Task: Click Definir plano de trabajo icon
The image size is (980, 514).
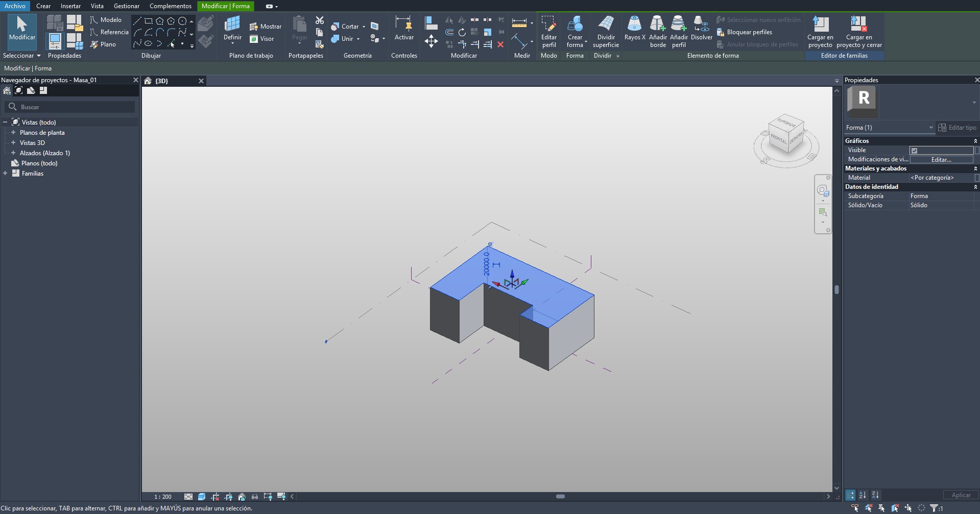Action: pos(232,25)
